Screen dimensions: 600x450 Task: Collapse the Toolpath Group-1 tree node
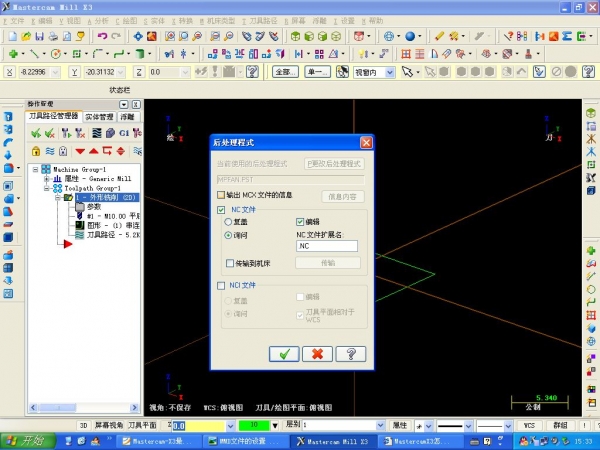pyautogui.click(x=47, y=188)
